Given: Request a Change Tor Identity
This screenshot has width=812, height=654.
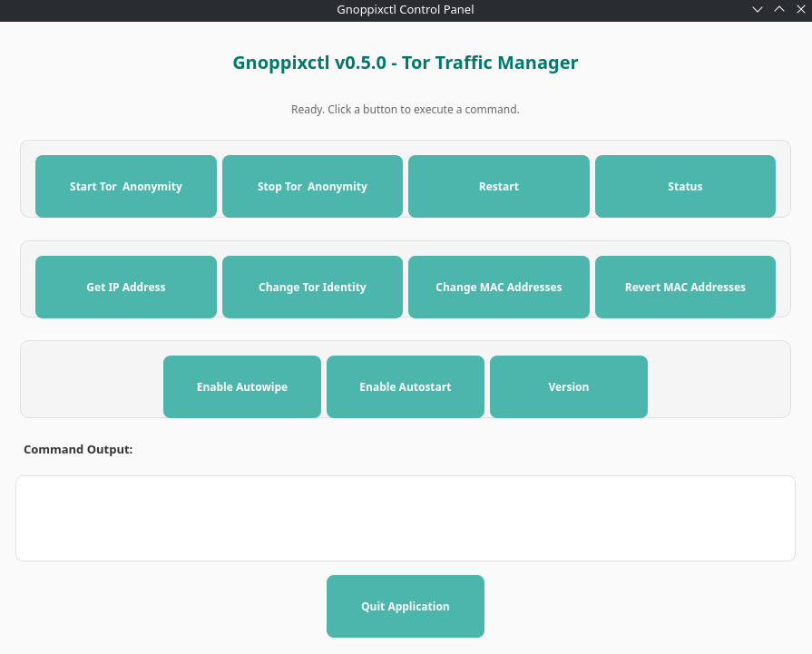Looking at the screenshot, I should click(312, 287).
